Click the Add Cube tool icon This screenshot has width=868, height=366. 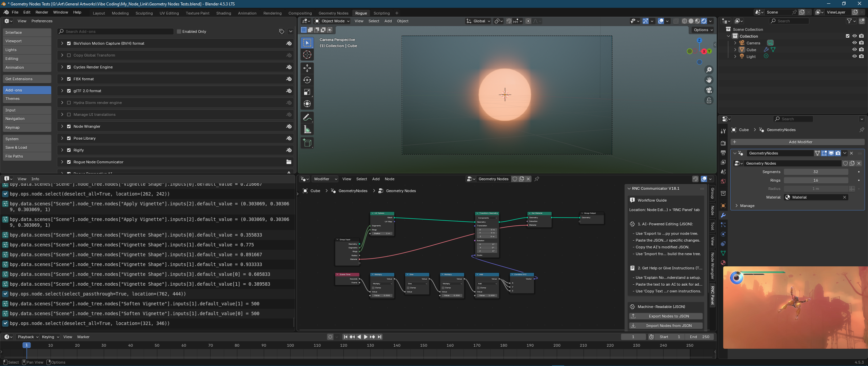click(307, 143)
